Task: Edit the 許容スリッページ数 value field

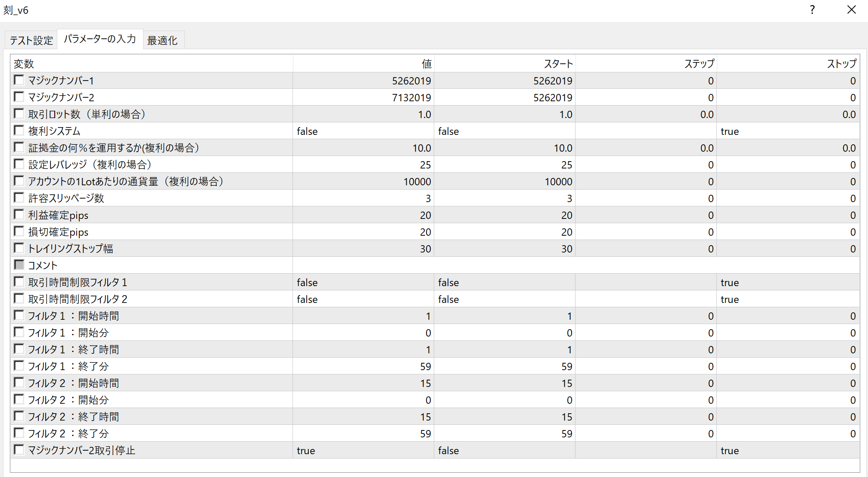Action: point(363,199)
